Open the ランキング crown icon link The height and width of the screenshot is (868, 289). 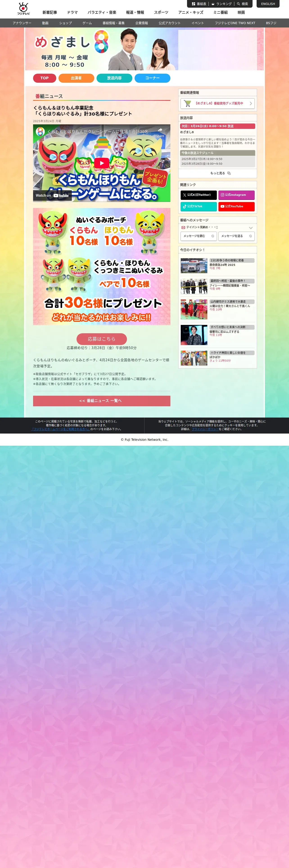pos(221,4)
